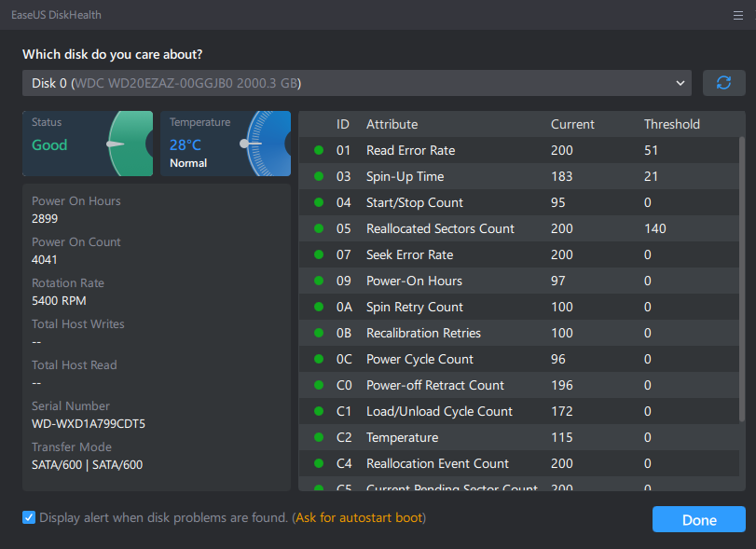This screenshot has height=549, width=756.
Task: Click the green Status gauge dial
Action: click(131, 144)
